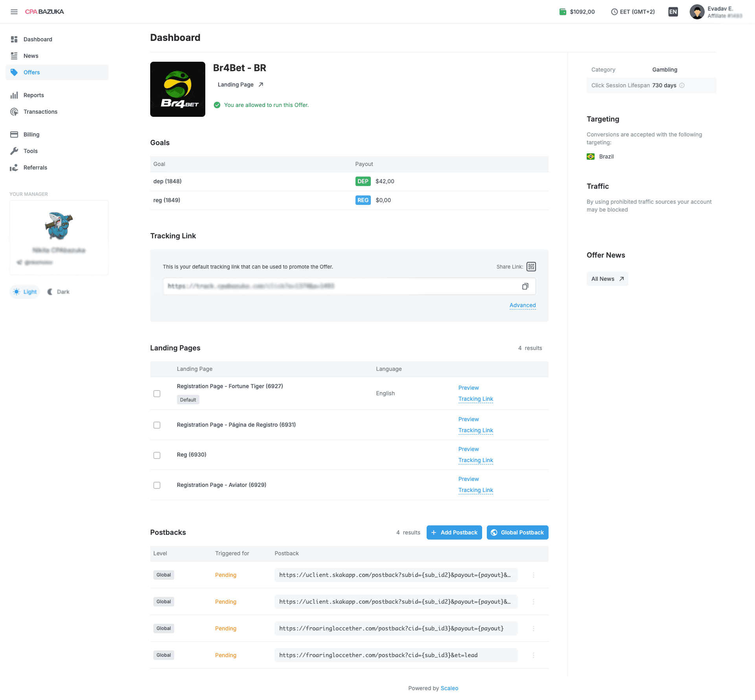Preview the Reg (6930) page
This screenshot has height=700, width=755.
coord(469,449)
